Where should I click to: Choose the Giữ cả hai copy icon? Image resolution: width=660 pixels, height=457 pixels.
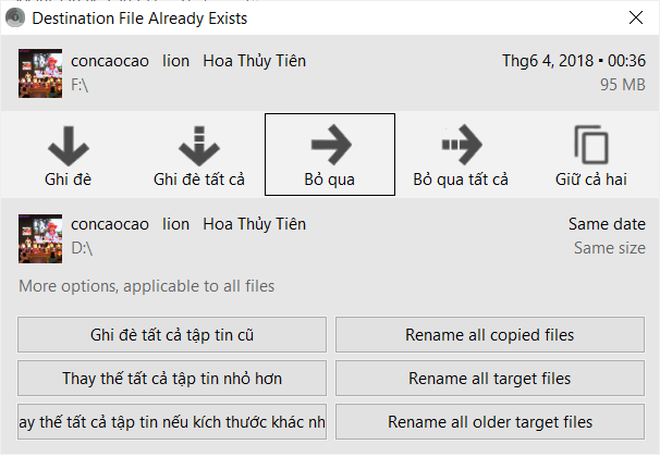tap(591, 146)
